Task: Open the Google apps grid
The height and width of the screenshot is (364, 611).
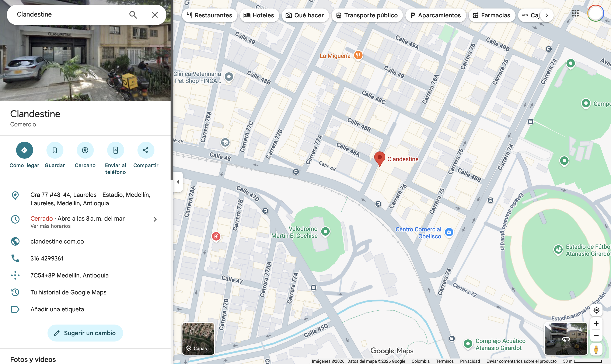Action: click(575, 13)
